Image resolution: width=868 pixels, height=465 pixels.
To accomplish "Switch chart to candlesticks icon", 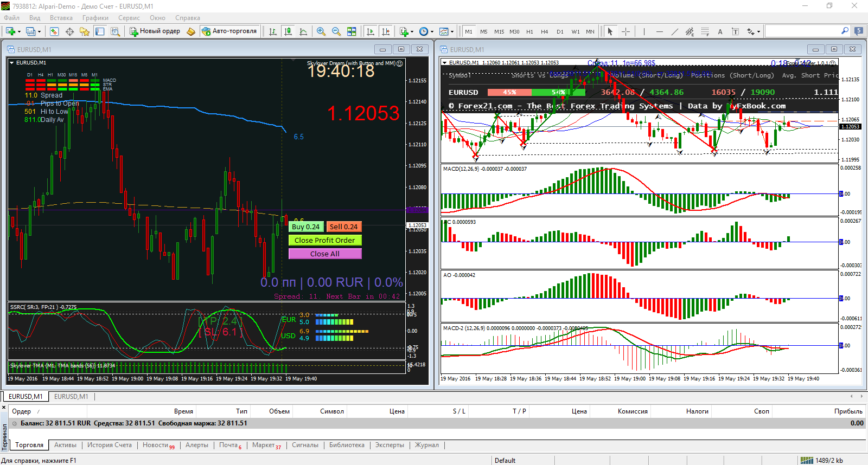I will click(x=288, y=31).
